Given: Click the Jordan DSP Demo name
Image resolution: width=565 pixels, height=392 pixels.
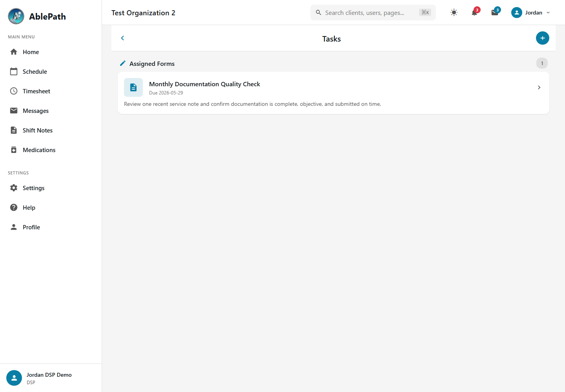Looking at the screenshot, I should pyautogui.click(x=49, y=375).
